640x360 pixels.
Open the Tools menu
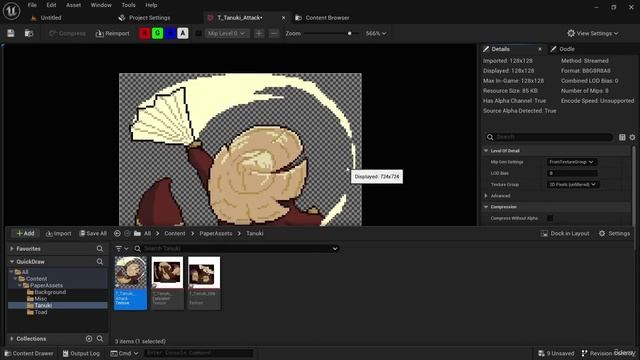128,5
